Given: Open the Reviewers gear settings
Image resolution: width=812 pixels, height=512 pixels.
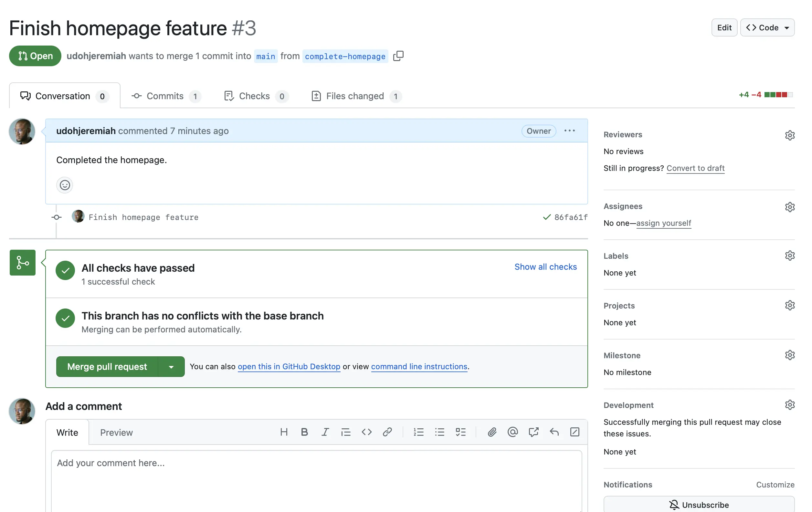Looking at the screenshot, I should (789, 135).
